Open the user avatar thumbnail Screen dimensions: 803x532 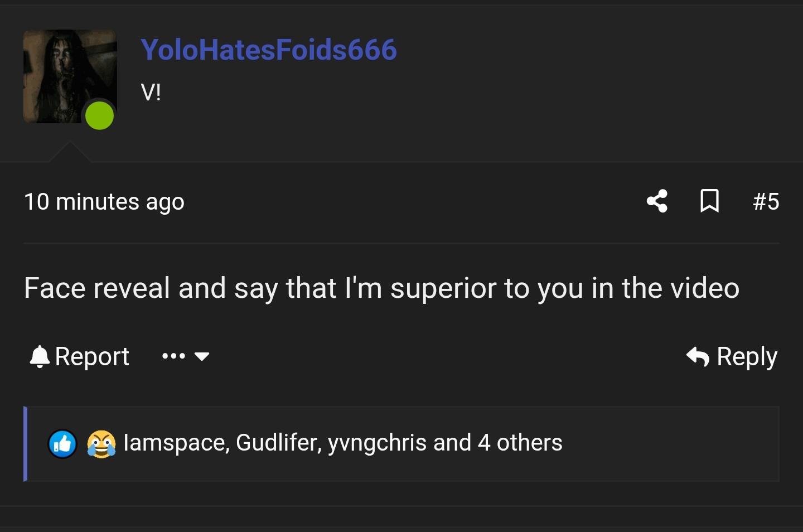[70, 76]
